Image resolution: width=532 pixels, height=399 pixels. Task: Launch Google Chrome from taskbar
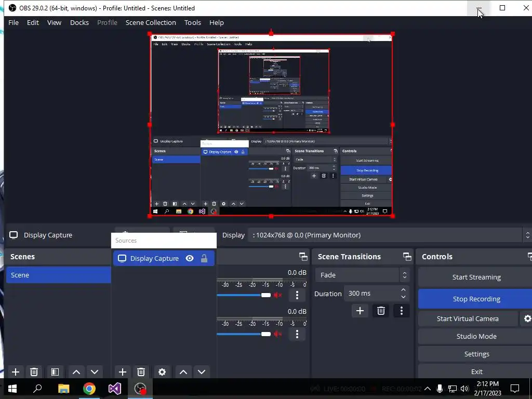[89, 389]
